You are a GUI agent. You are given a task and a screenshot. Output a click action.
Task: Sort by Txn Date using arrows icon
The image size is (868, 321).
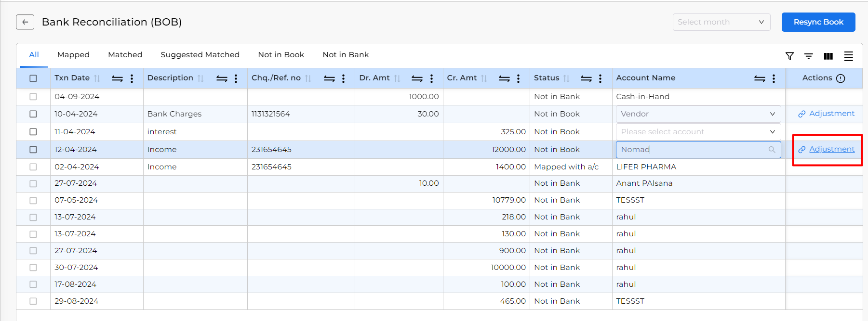coord(97,78)
